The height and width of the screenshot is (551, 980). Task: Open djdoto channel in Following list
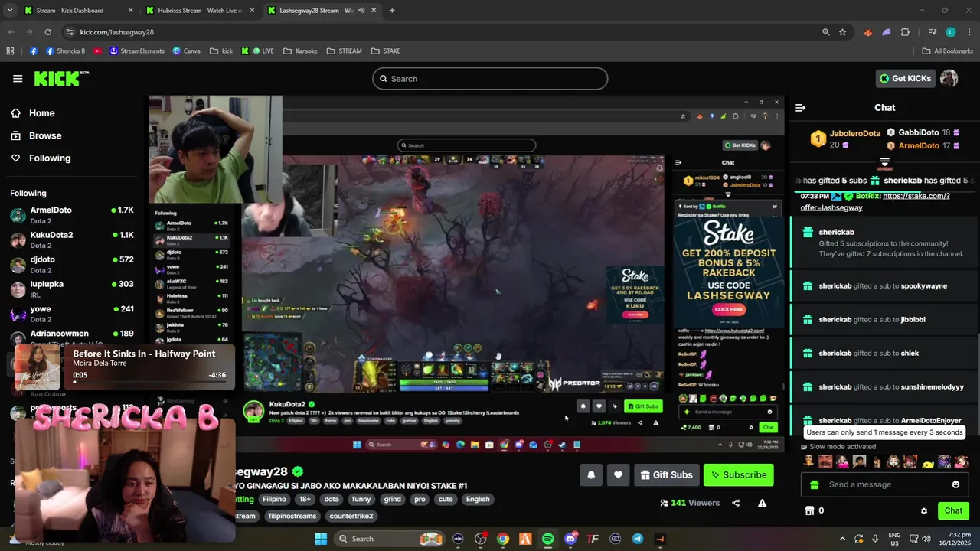pyautogui.click(x=71, y=264)
